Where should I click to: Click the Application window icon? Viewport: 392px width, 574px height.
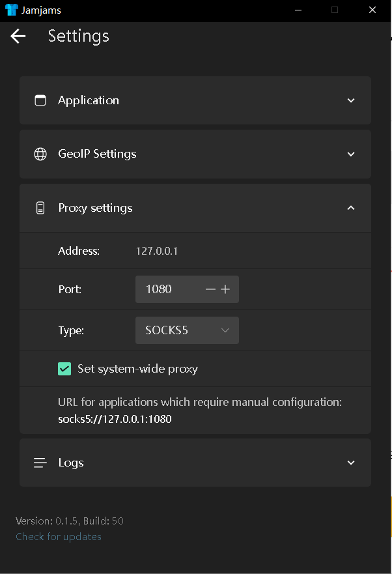point(40,100)
